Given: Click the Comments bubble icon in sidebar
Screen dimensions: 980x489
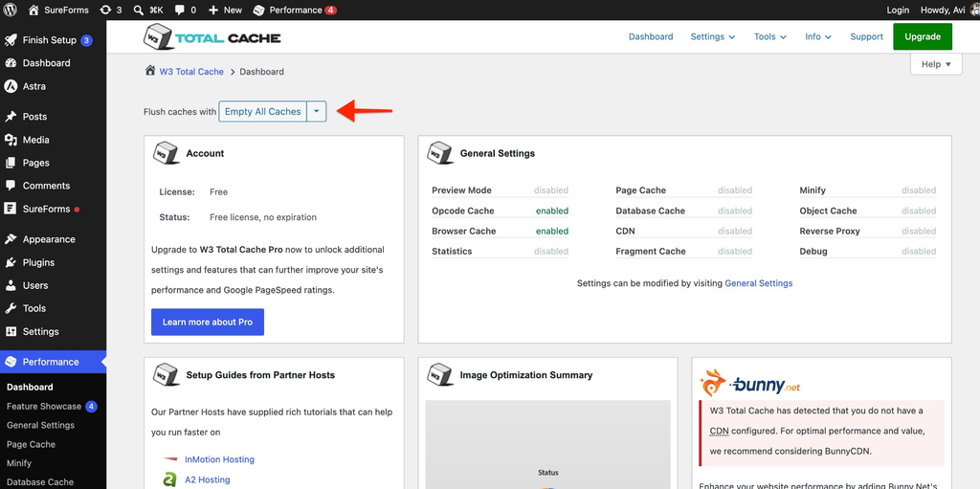Looking at the screenshot, I should click(11, 186).
